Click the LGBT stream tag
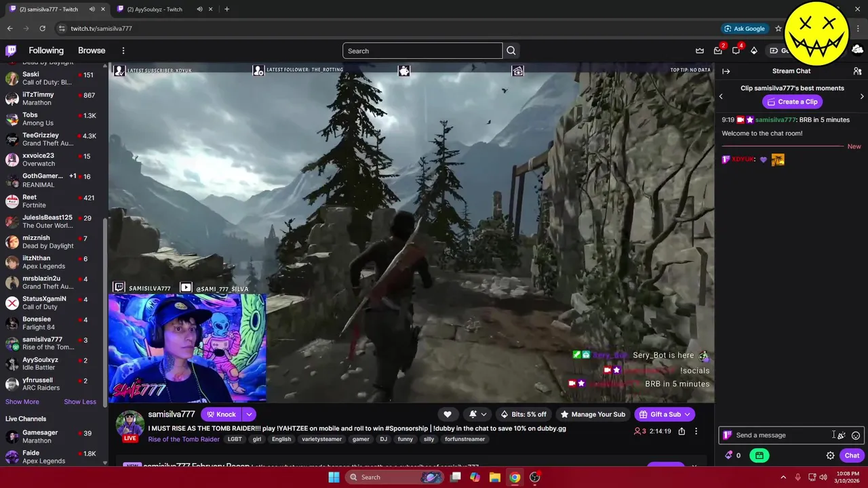This screenshot has width=868, height=488. pyautogui.click(x=235, y=439)
